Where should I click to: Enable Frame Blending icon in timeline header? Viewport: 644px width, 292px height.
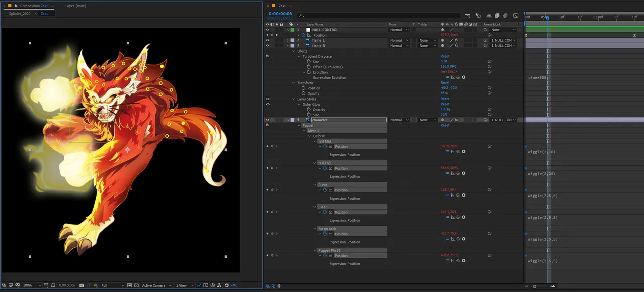click(x=497, y=16)
